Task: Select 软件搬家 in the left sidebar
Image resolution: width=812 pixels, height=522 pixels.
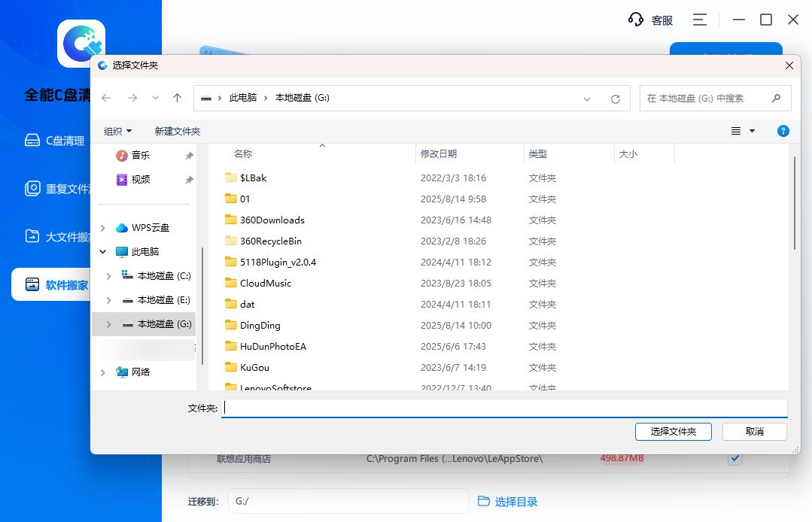Action: [x=55, y=284]
